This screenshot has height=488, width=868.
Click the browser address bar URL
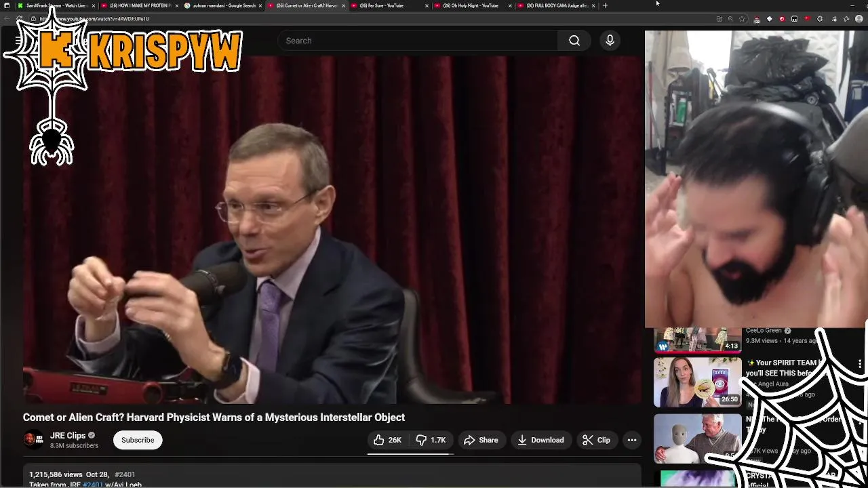click(95, 19)
